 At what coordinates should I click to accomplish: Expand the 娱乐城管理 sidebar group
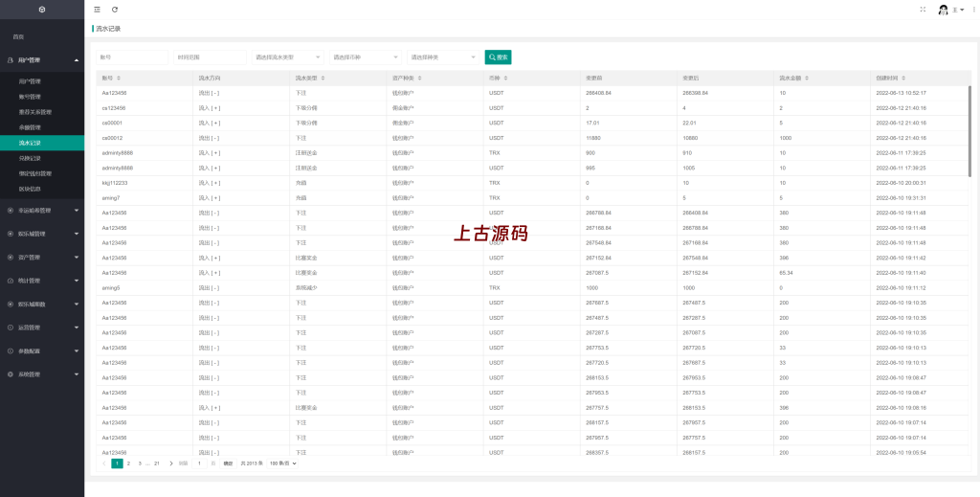(x=42, y=234)
